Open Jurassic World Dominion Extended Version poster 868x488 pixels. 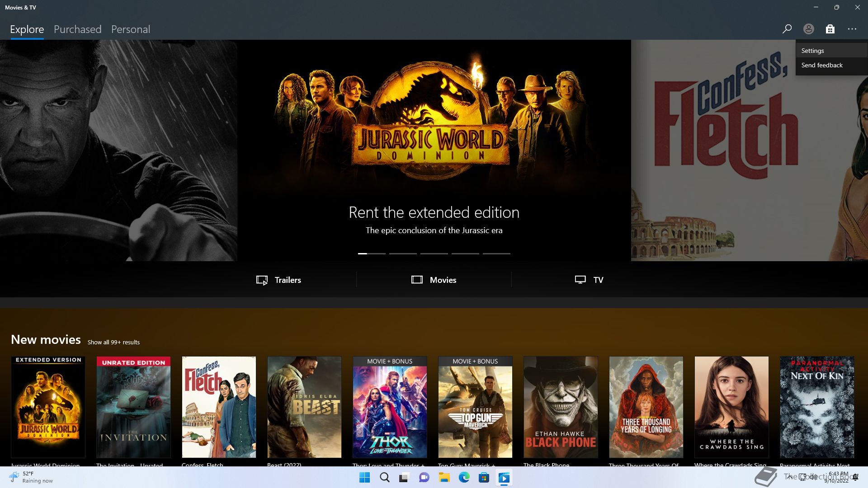coord(48,407)
